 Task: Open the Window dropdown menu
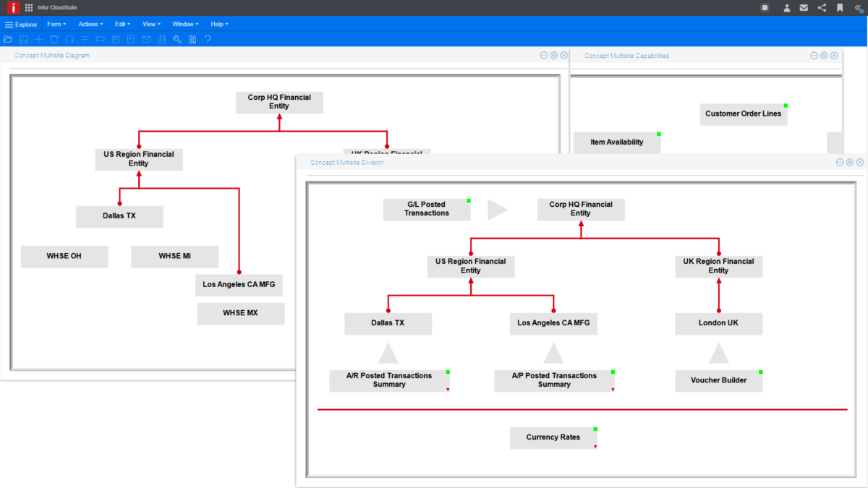pos(185,24)
